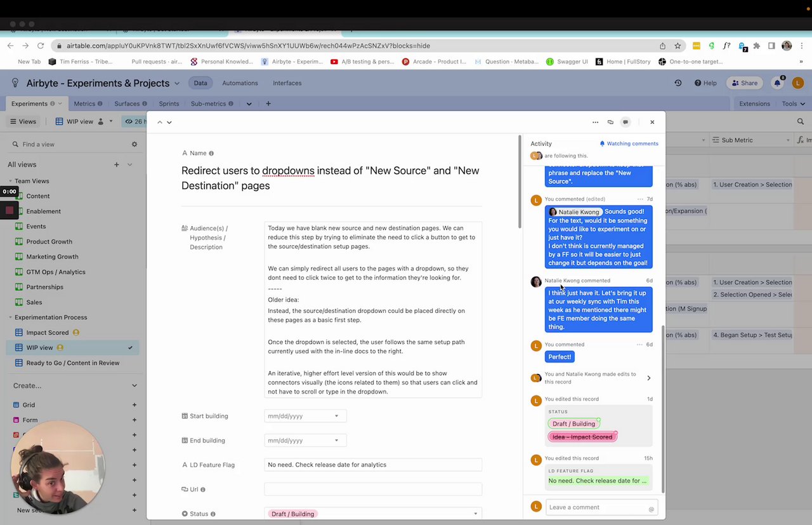Open Help in the top bar

click(705, 83)
